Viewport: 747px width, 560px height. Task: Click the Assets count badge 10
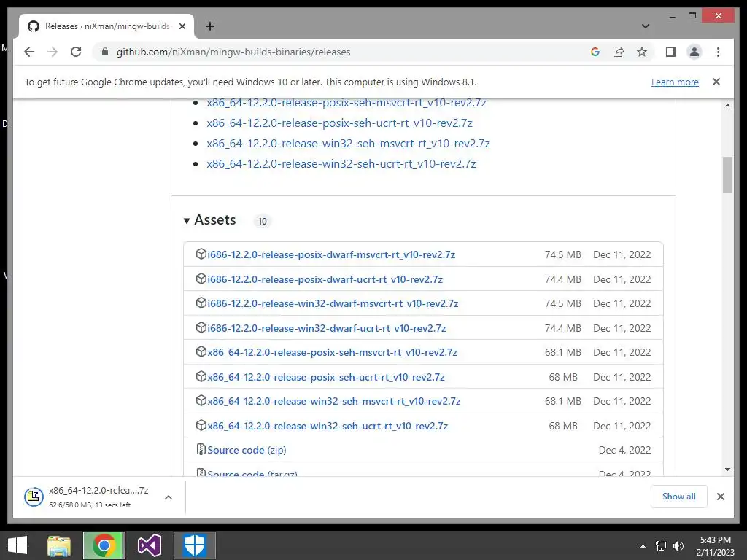pyautogui.click(x=262, y=222)
